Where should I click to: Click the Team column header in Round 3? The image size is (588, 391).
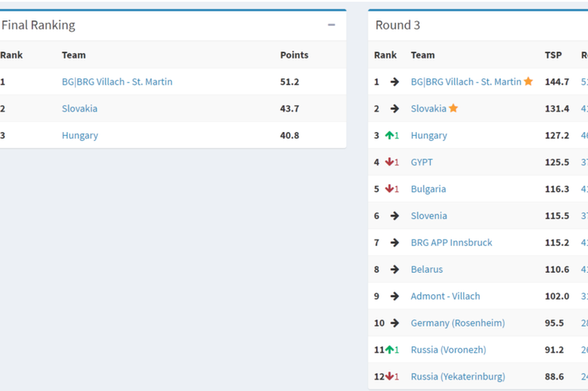tap(423, 55)
